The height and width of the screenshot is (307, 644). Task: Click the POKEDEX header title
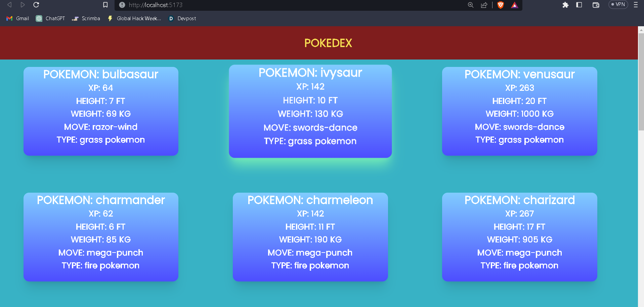(328, 43)
